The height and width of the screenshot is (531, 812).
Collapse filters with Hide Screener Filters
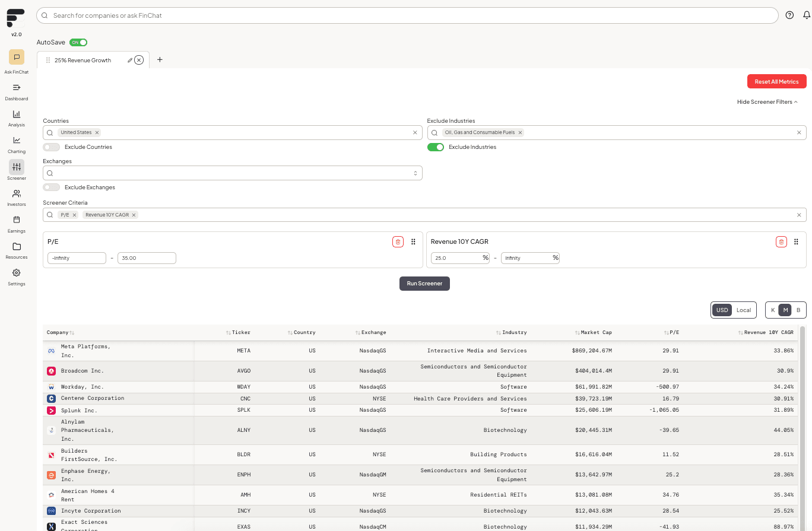[767, 101]
